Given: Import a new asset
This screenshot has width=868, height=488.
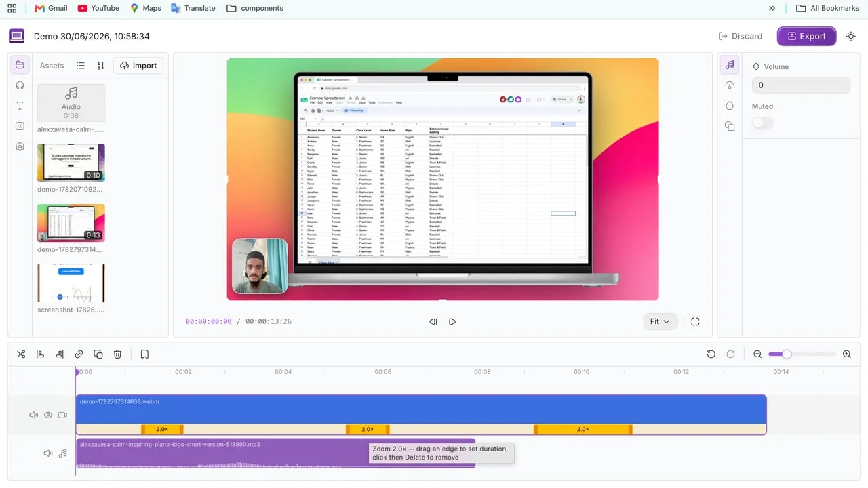Looking at the screenshot, I should (x=138, y=66).
